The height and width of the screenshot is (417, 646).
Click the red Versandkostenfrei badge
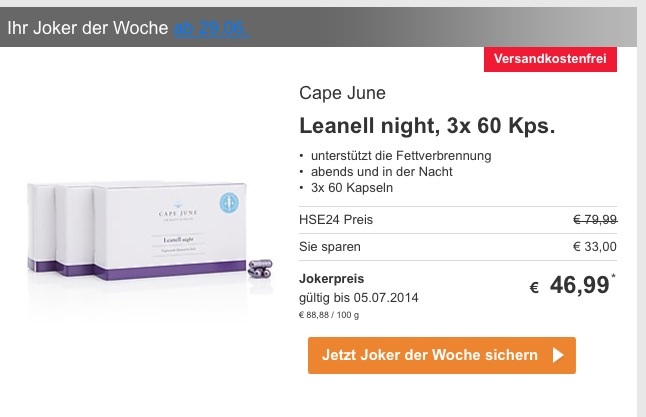click(x=550, y=59)
